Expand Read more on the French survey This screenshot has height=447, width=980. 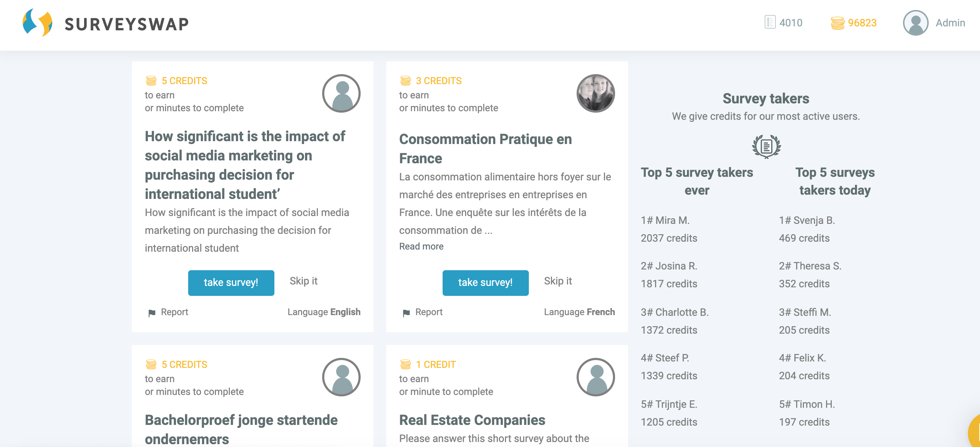click(x=421, y=247)
